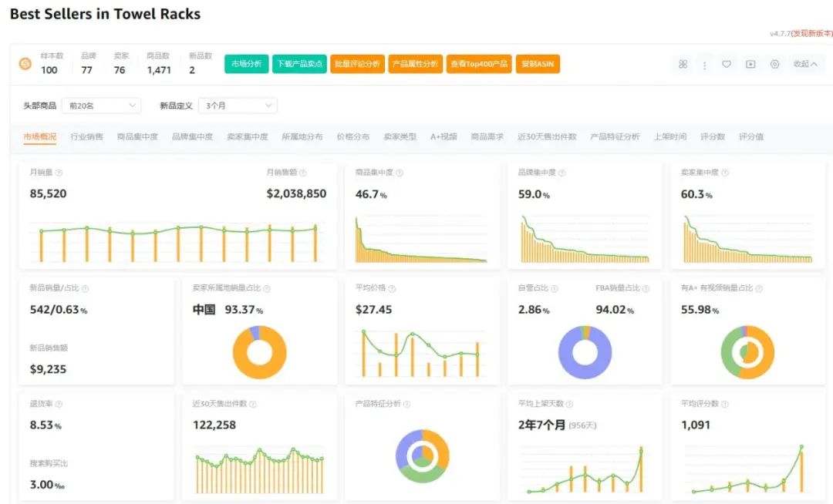This screenshot has height=504, width=833.
Task: Collapse the panel with 收起 arrow
Action: click(x=805, y=64)
